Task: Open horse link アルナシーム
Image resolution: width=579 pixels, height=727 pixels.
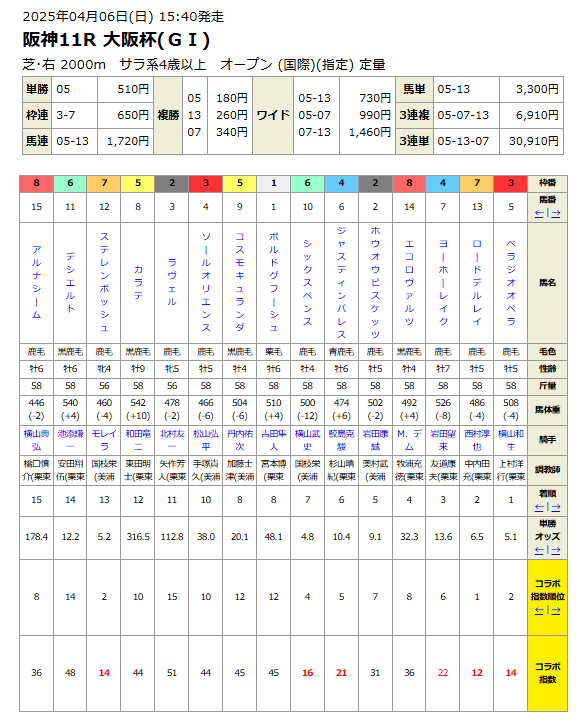Action: [x=36, y=283]
